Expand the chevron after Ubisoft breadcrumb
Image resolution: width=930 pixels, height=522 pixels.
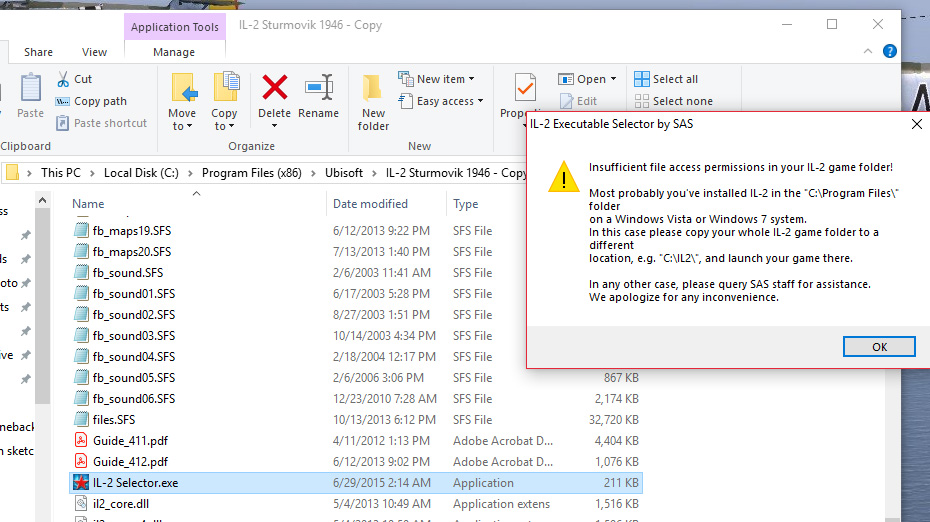(x=374, y=173)
